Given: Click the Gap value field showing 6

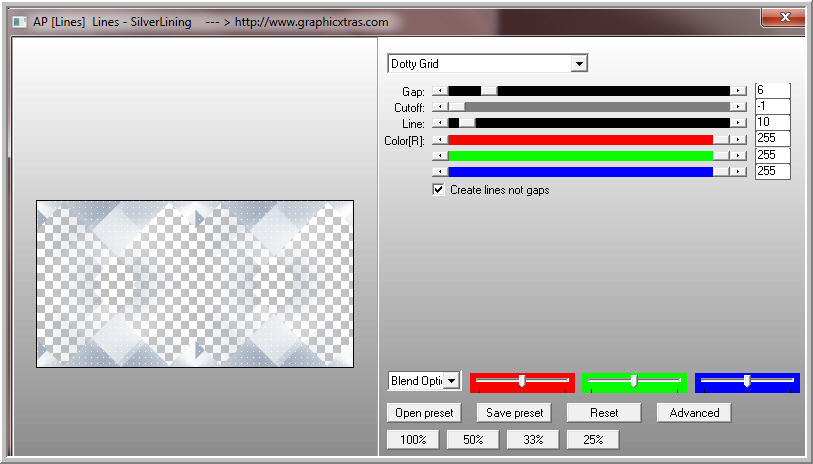Looking at the screenshot, I should (x=773, y=90).
